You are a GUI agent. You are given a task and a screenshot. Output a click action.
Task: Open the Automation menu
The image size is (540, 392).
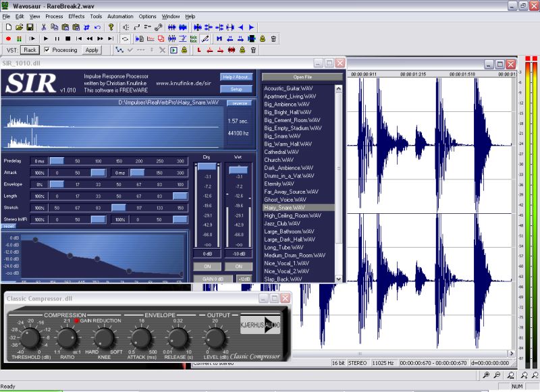(x=120, y=16)
